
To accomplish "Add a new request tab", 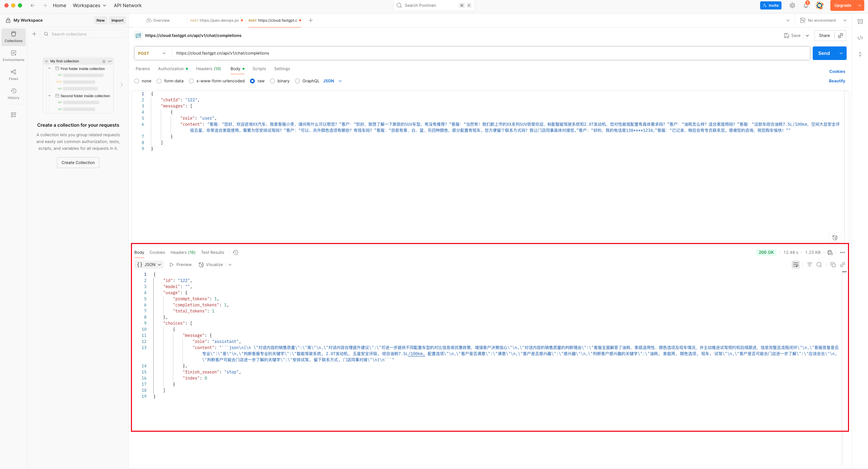I will click(x=311, y=20).
